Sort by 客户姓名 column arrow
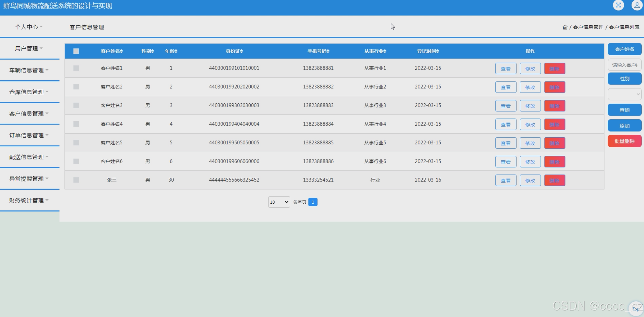This screenshot has width=644, height=317. tap(121, 51)
